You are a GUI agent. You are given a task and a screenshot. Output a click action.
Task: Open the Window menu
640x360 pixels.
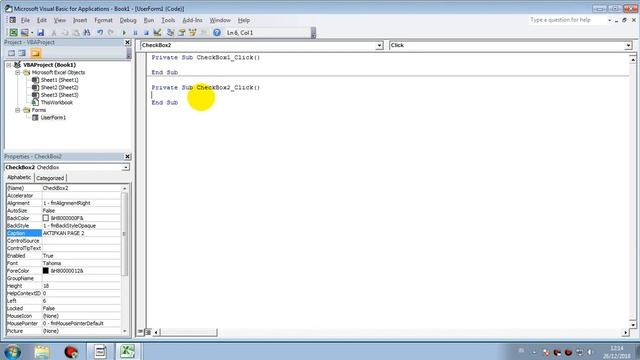220,20
